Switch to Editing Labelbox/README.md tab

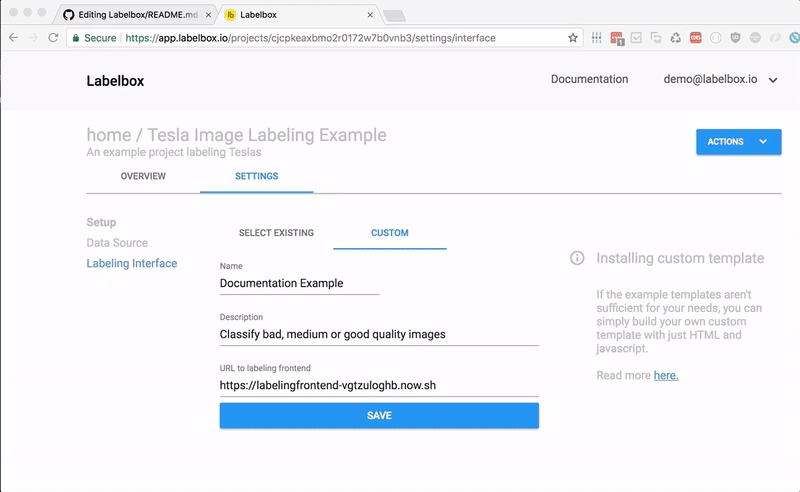point(137,15)
